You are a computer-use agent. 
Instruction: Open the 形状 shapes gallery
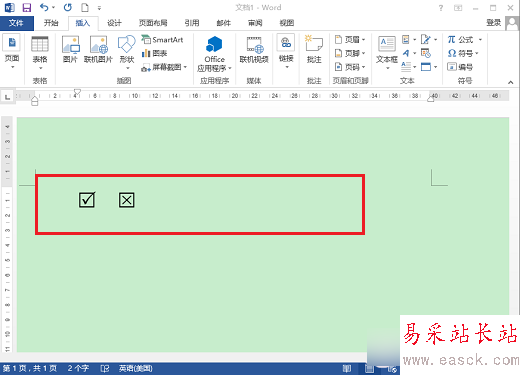pyautogui.click(x=127, y=52)
